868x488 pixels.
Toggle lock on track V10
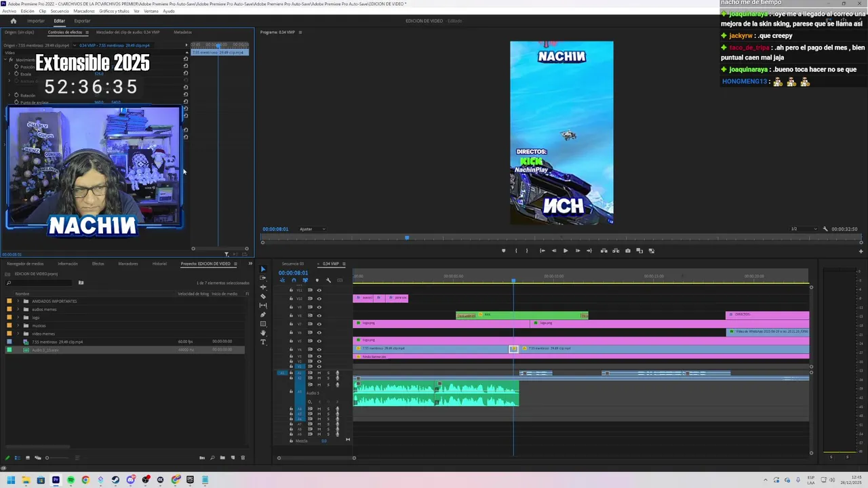(x=291, y=298)
